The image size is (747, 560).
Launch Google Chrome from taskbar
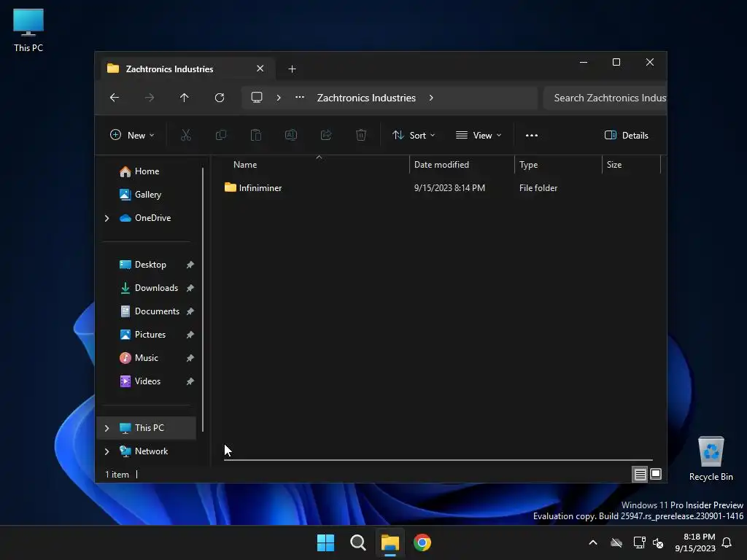[422, 542]
